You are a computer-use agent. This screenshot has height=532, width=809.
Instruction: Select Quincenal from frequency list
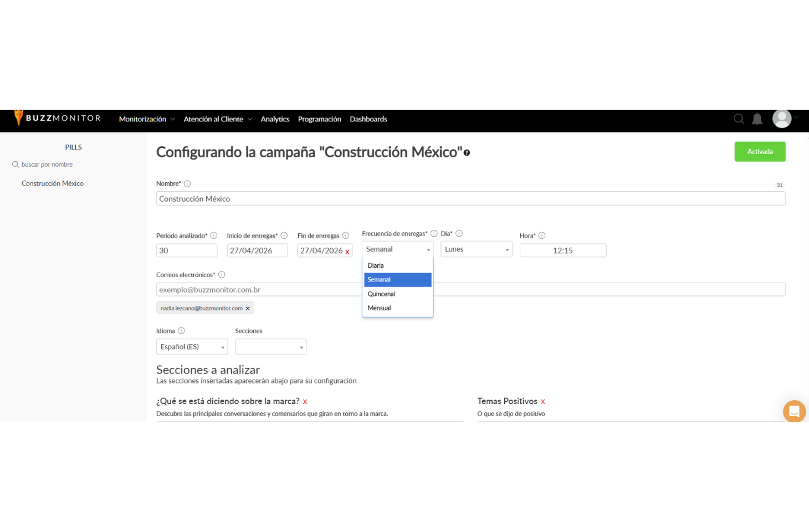(x=381, y=294)
